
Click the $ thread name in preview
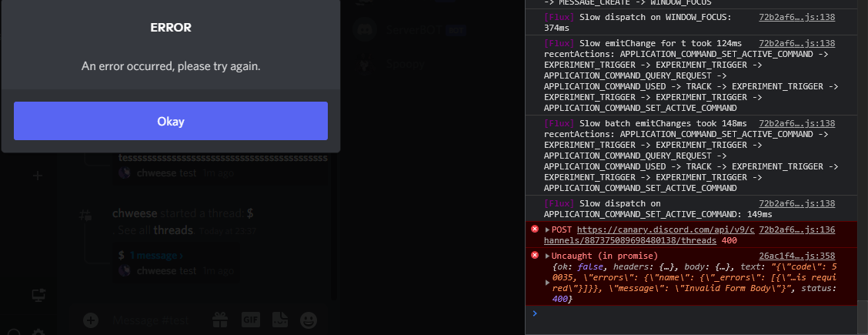point(122,255)
